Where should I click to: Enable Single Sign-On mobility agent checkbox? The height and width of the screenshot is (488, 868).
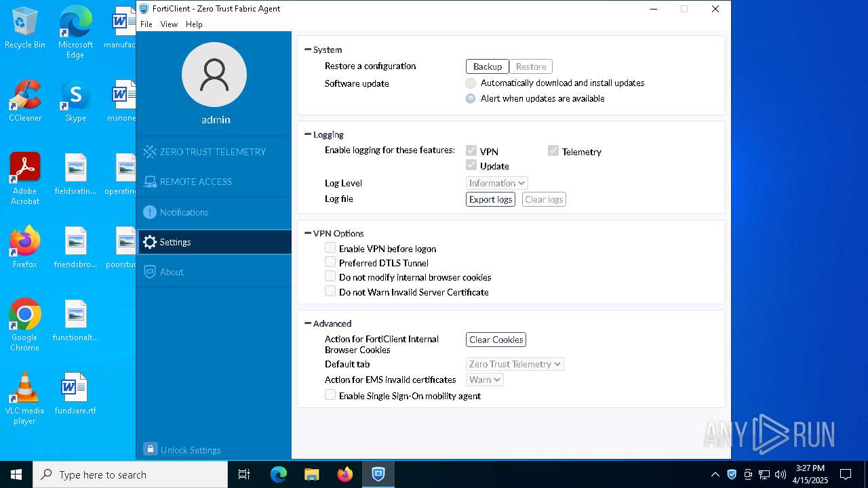[x=330, y=394]
